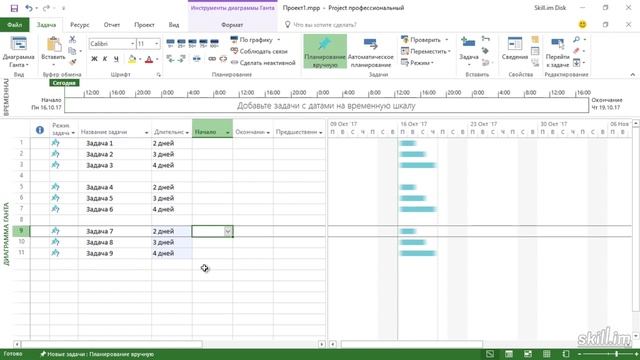Click the Clear eraser icon
The width and height of the screenshot is (640, 360).
point(576,51)
